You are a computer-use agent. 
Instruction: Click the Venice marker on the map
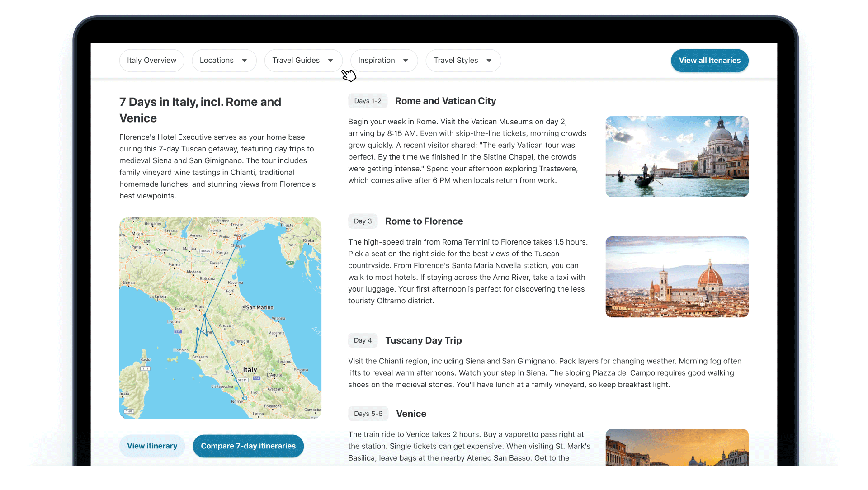coord(239,238)
